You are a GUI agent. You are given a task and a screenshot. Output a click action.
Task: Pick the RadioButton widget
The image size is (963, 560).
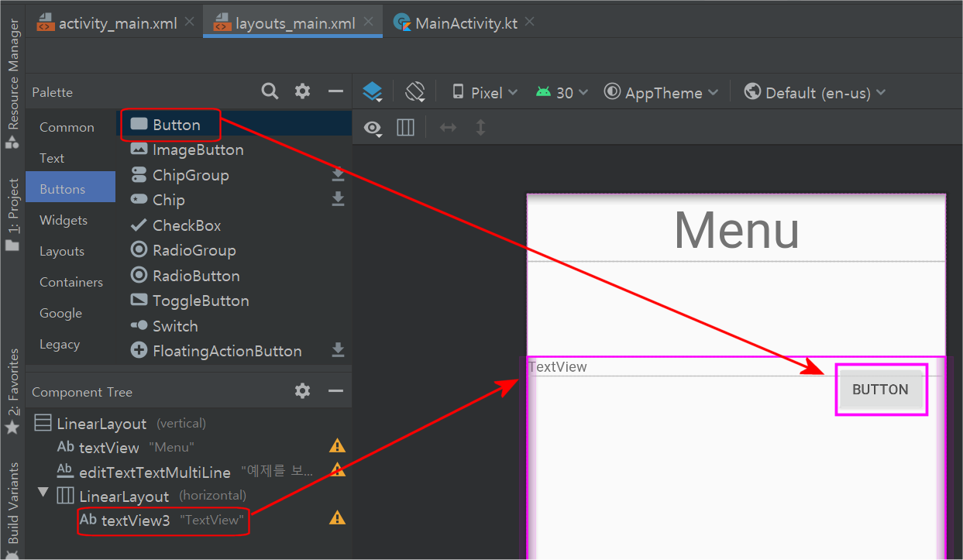tap(234, 276)
